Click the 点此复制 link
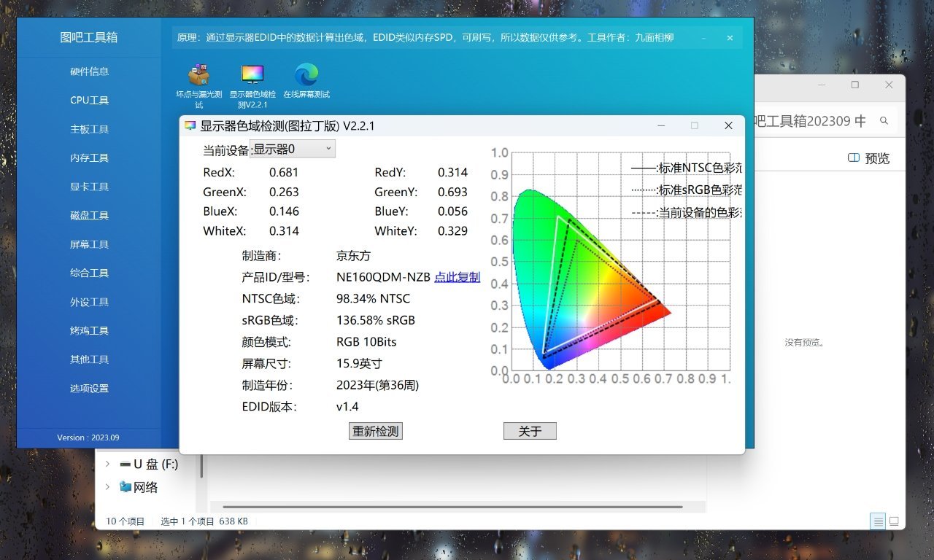 tap(458, 277)
